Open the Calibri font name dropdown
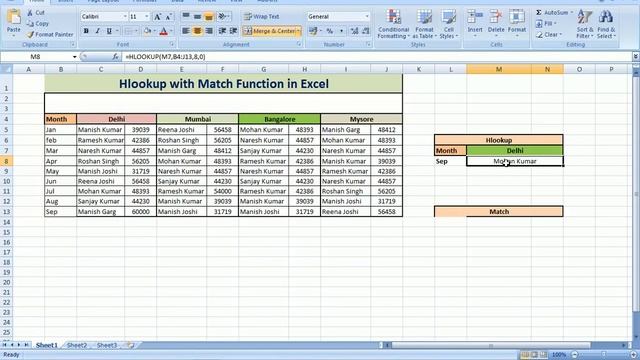The height and width of the screenshot is (360, 640). click(125, 16)
